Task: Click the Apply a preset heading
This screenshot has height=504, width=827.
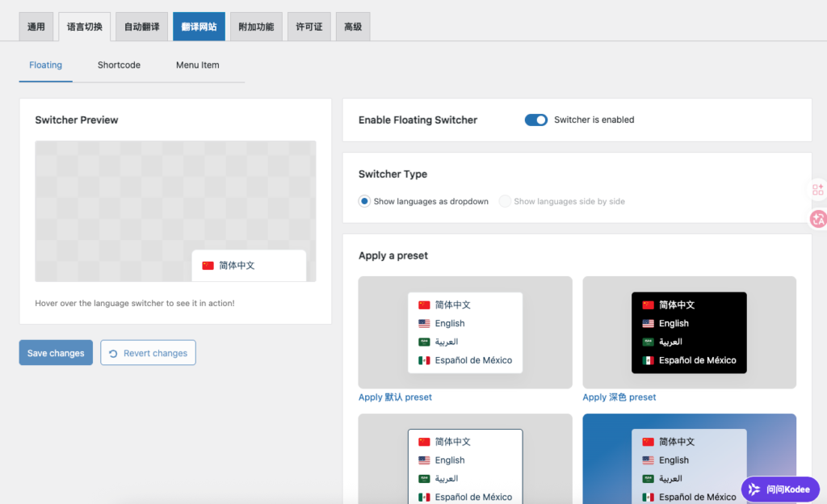Action: [x=393, y=256]
